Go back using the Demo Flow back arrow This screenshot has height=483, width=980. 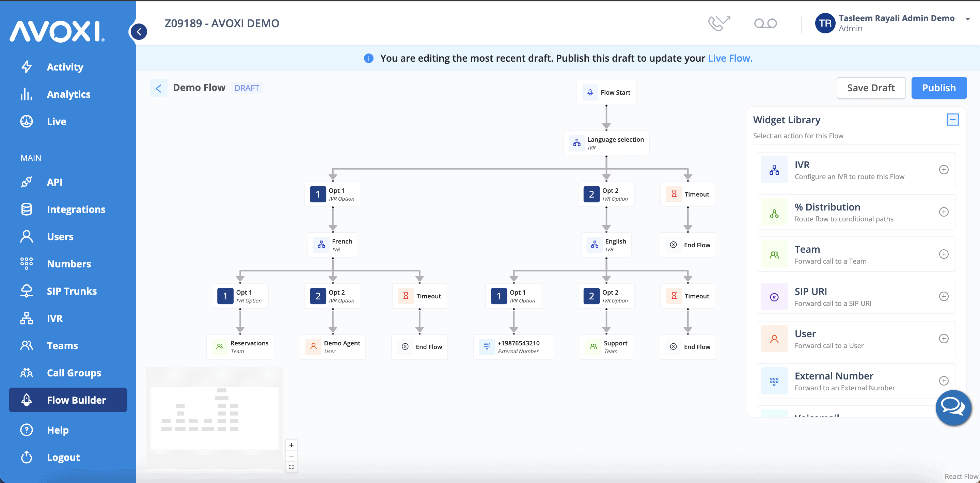(159, 88)
